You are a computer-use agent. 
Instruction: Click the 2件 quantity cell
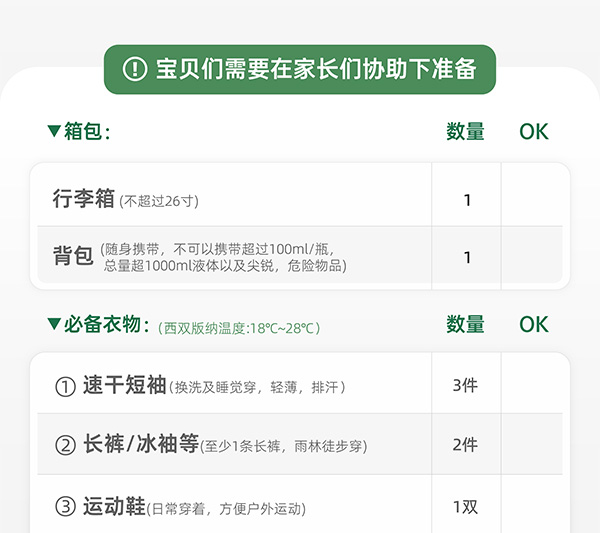[x=466, y=445]
